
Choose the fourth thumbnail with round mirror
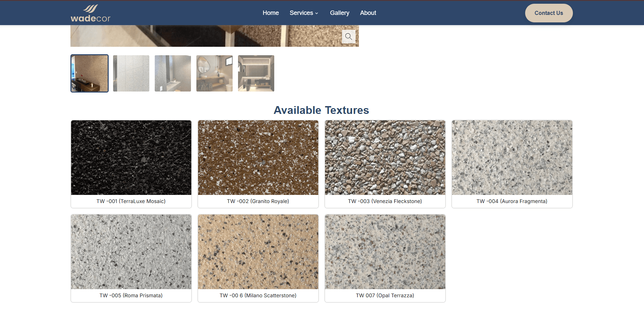[214, 73]
